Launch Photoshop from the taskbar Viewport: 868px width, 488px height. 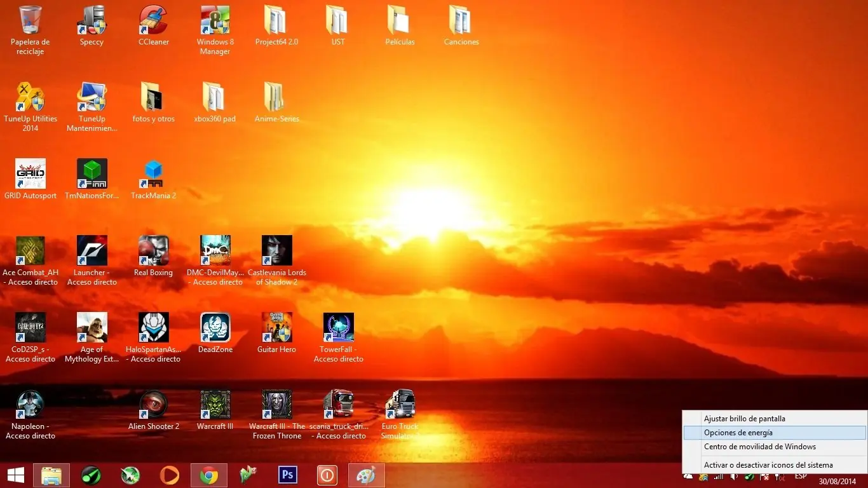pyautogui.click(x=288, y=475)
